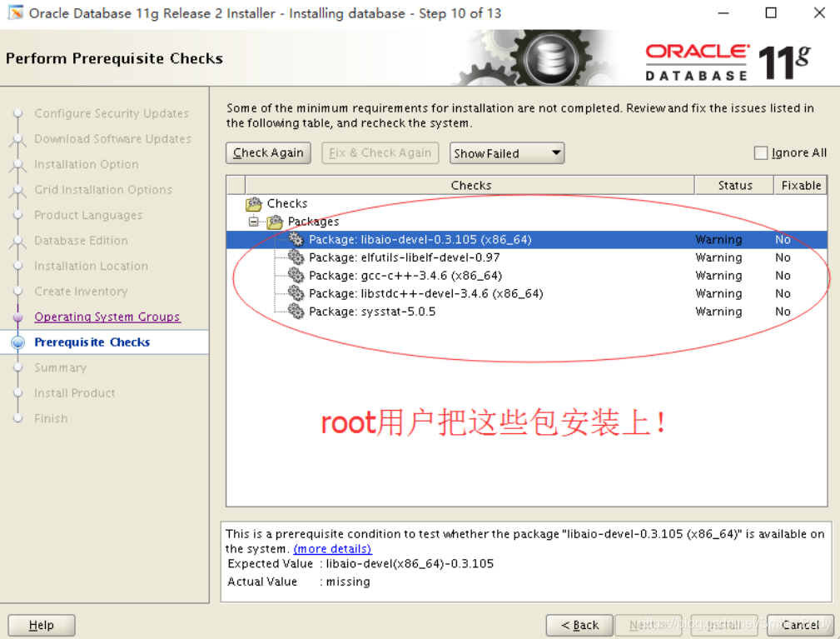Click Fixable No value of libstdc++-devel row
Screen dimensions: 840x639
click(x=783, y=293)
